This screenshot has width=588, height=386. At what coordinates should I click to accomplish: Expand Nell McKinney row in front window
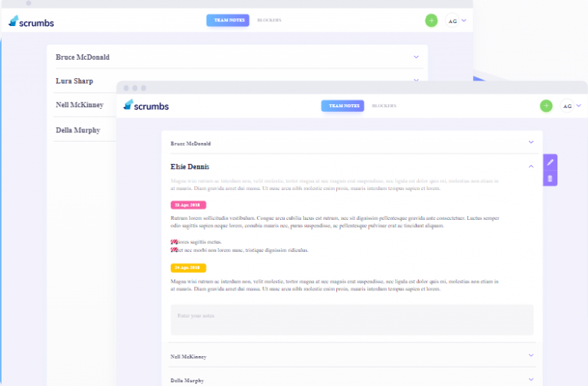point(531,355)
